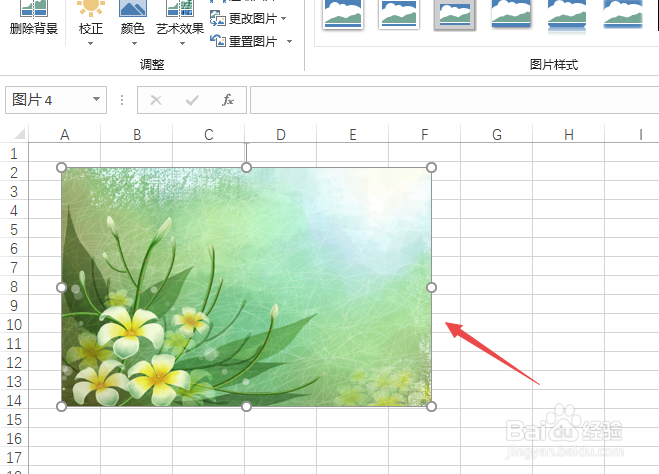Image resolution: width=659 pixels, height=474 pixels.
Task: Click the inserted flower picture
Action: pos(246,287)
